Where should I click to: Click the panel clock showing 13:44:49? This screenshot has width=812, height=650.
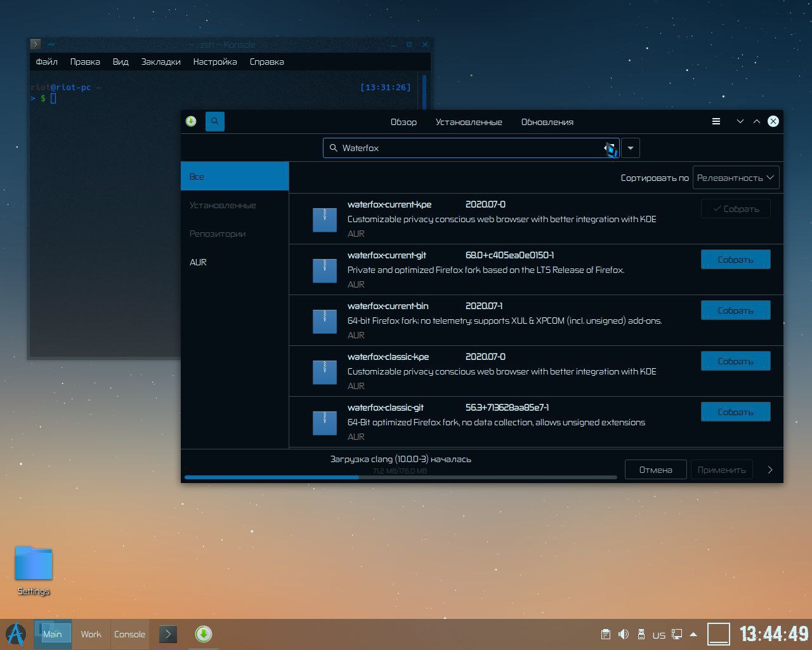point(774,634)
